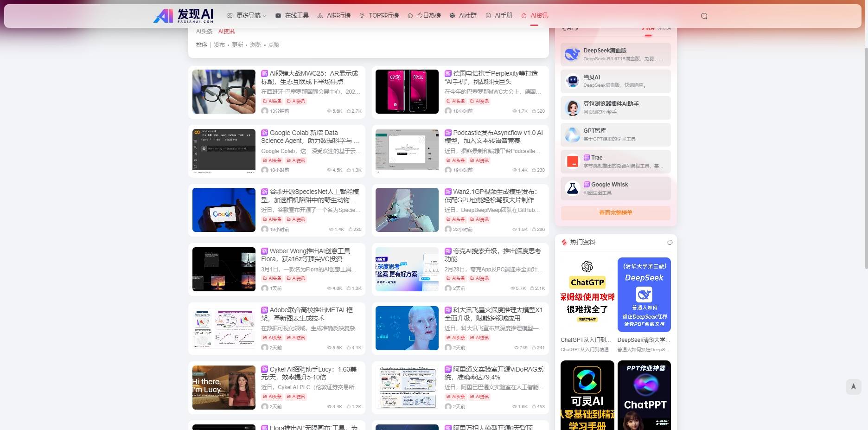Image resolution: width=868 pixels, height=430 pixels.
Task: Open TOP排行榜 menu item
Action: point(379,15)
